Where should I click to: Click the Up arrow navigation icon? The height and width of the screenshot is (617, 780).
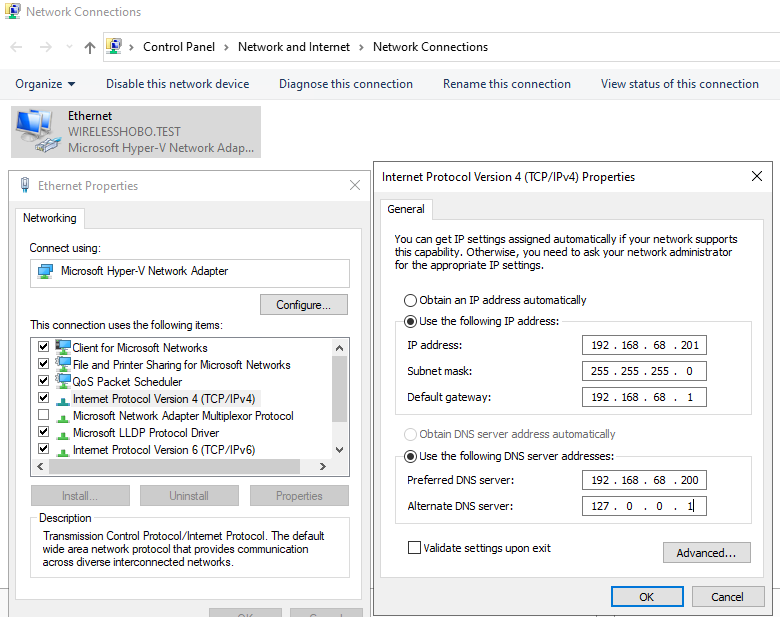point(90,47)
